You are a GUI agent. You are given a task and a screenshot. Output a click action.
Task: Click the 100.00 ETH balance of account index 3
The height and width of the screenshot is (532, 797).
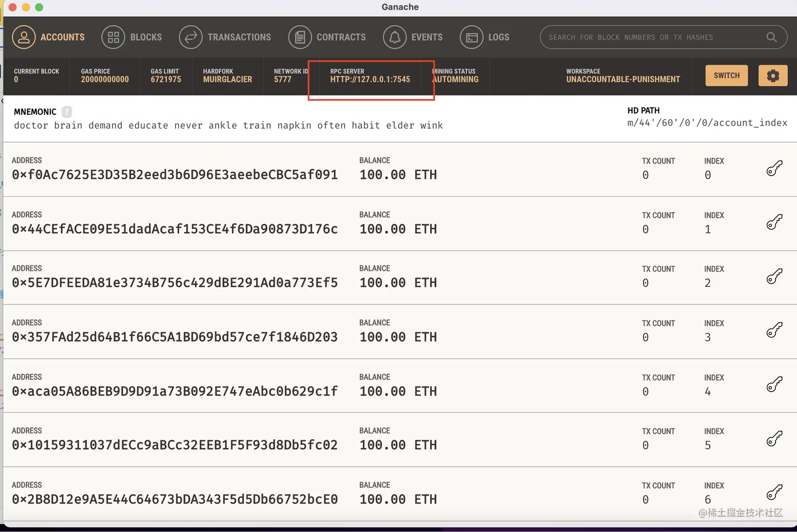pos(398,337)
